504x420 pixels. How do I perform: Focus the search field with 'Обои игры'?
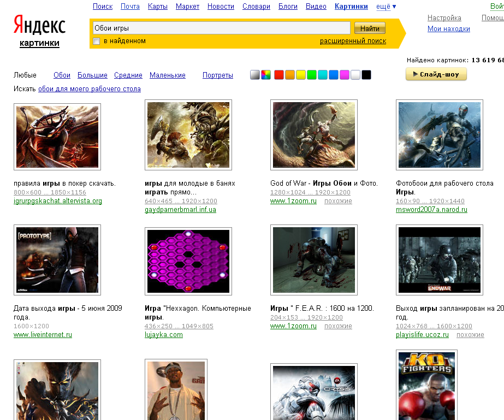[222, 28]
